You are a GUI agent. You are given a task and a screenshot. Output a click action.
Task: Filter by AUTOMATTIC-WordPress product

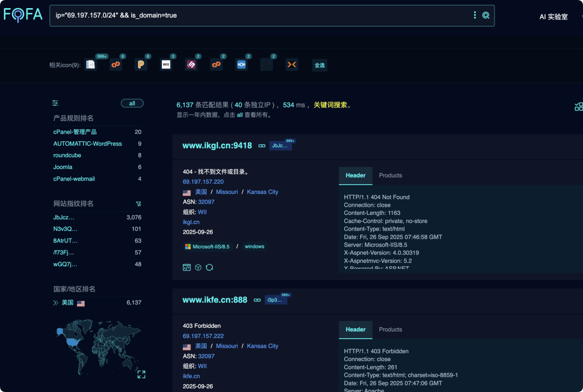87,144
